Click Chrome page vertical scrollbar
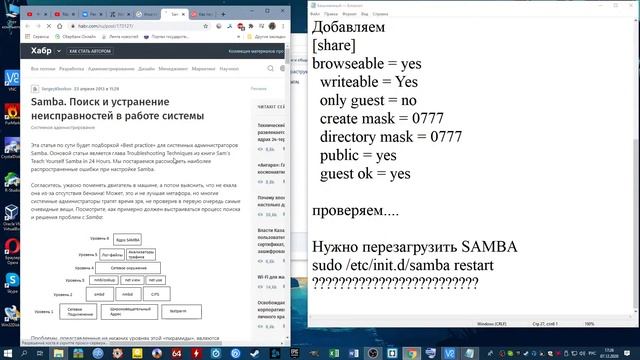Image resolution: width=640 pixels, height=360 pixels. [x=287, y=57]
